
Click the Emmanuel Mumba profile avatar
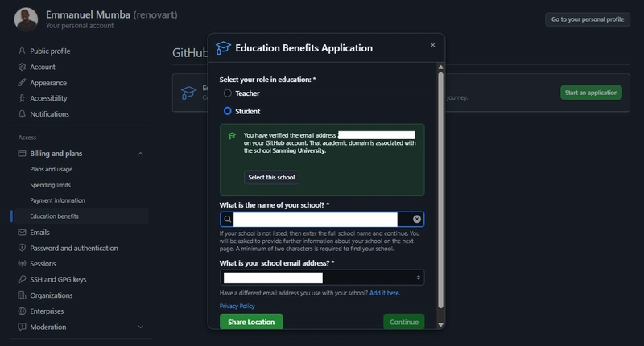tap(26, 19)
